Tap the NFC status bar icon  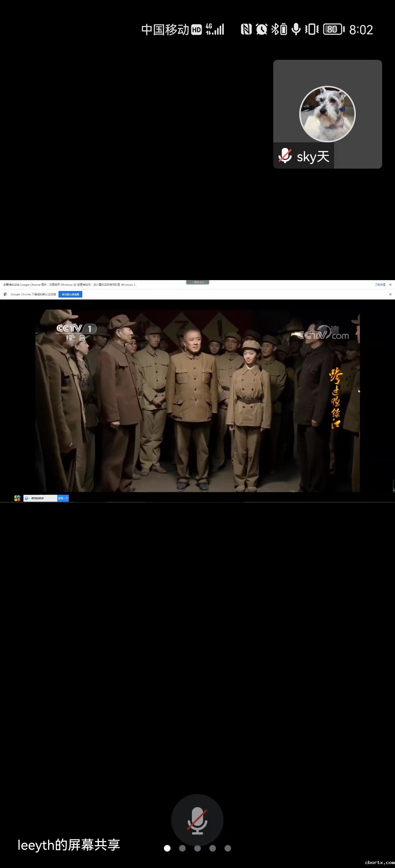246,29
